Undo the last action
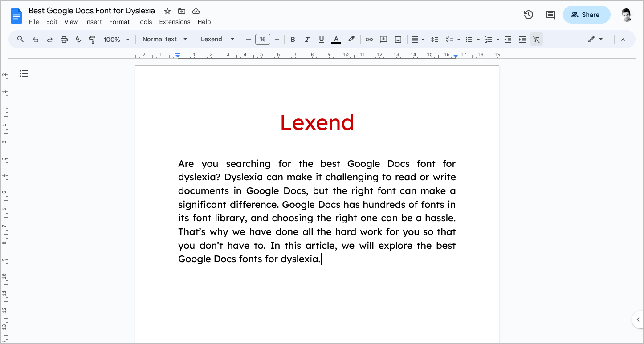This screenshot has width=644, height=344. 36,40
